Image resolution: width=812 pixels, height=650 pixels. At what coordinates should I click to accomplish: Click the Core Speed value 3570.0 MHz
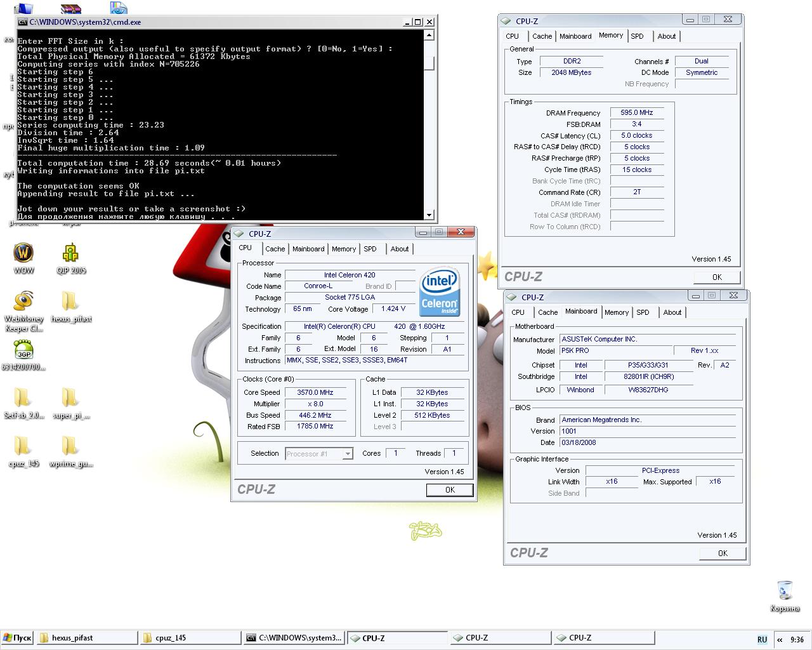click(x=315, y=392)
